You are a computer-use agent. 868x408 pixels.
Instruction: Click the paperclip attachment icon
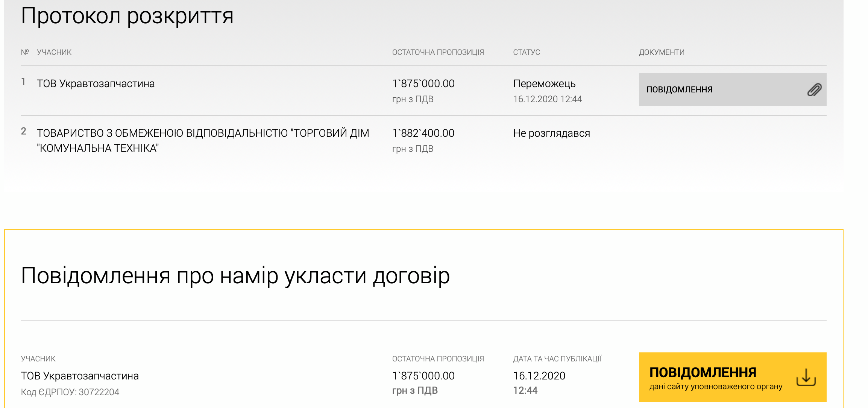[814, 90]
